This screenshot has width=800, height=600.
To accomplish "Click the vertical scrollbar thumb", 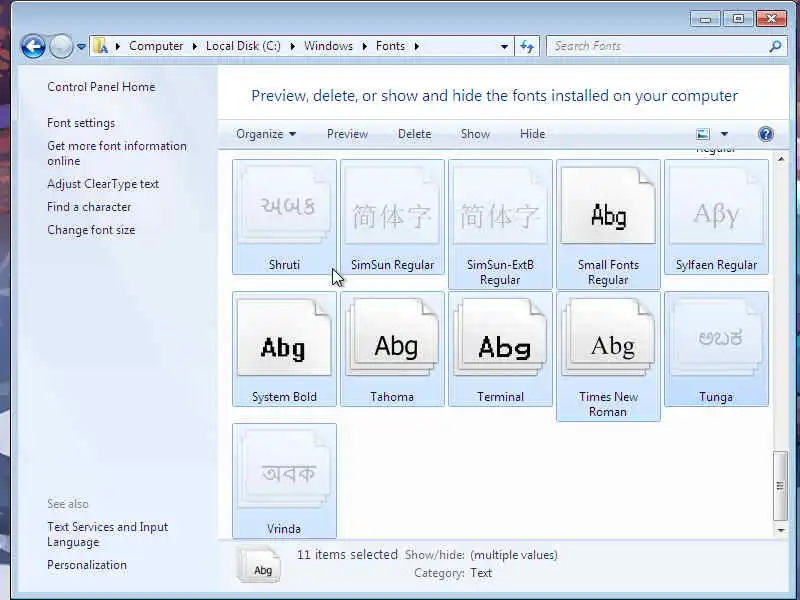I will (781, 486).
